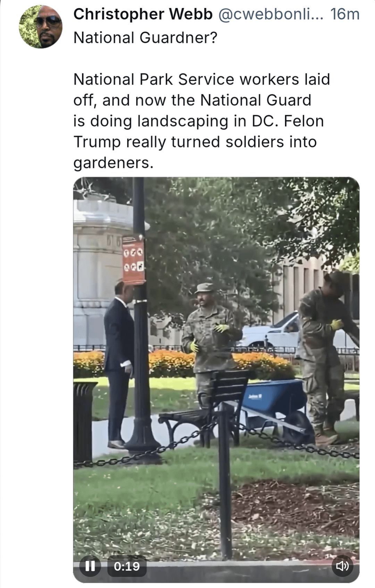The image size is (375, 588).
Task: Open the post via the 16m timestamp
Action: tap(345, 14)
